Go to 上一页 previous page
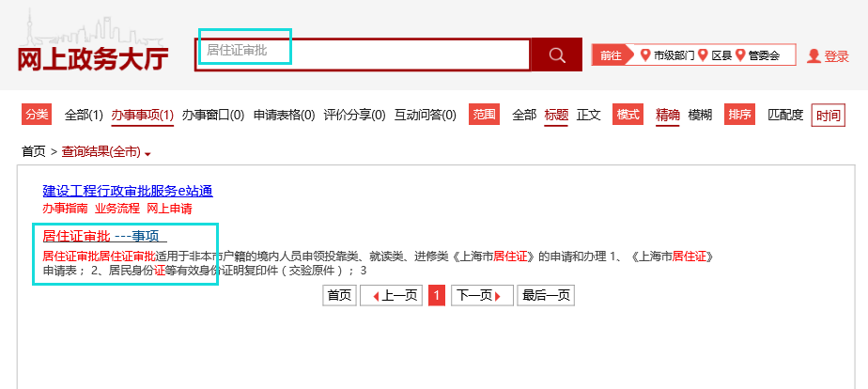Screen dimensions: 868x389 pyautogui.click(x=391, y=295)
